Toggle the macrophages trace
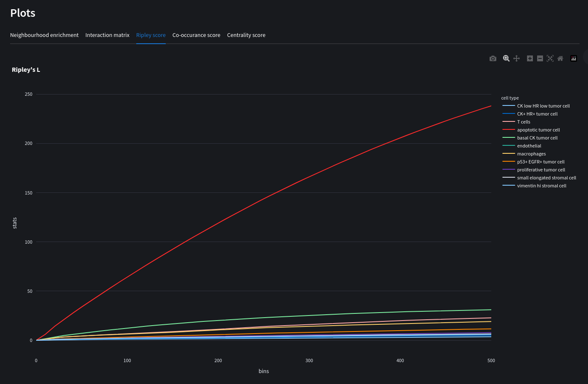The height and width of the screenshot is (384, 588). 524,154
